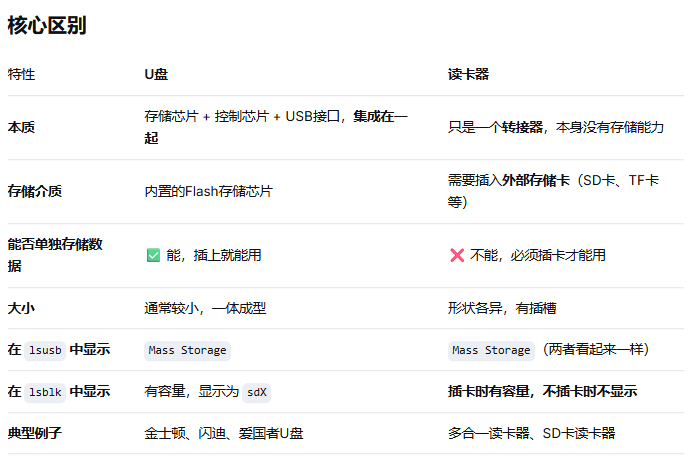The width and height of the screenshot is (689, 462).
Task: Click the 'lsblk' inline code tag
Action: pyautogui.click(x=45, y=392)
